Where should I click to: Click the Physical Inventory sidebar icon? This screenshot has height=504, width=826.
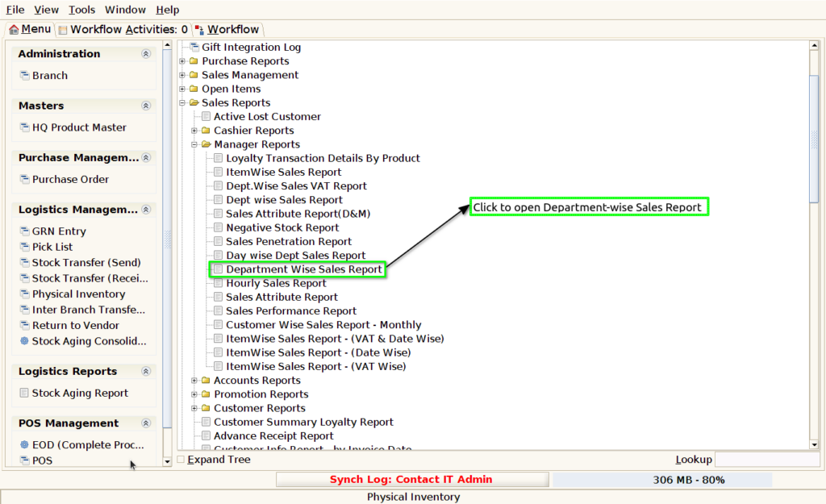click(24, 294)
